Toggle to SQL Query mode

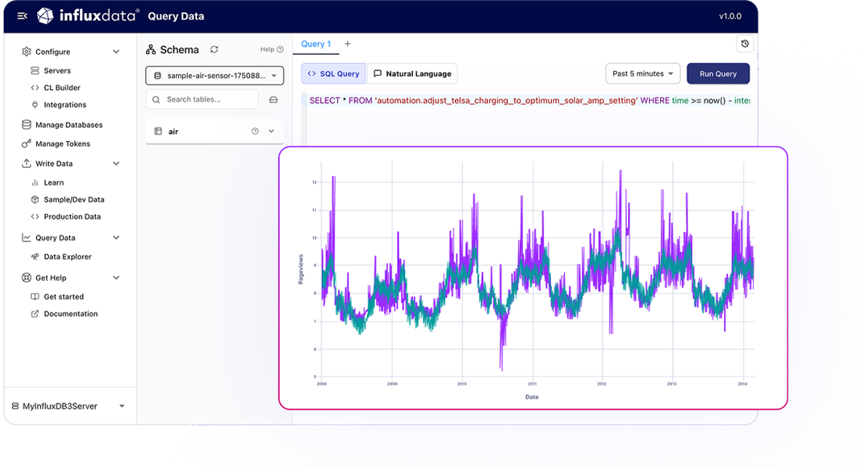333,73
